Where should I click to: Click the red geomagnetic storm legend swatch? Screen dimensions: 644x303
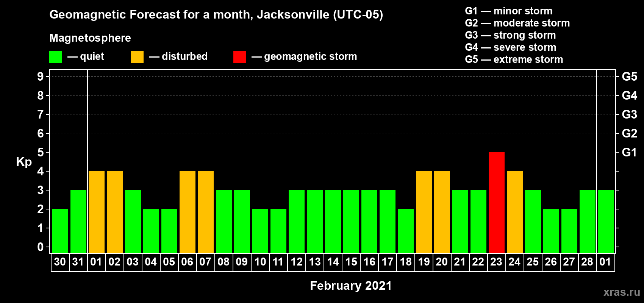tap(239, 57)
